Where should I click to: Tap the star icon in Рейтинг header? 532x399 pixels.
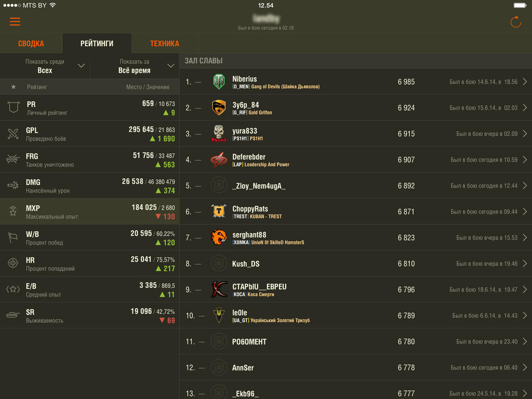click(x=13, y=87)
